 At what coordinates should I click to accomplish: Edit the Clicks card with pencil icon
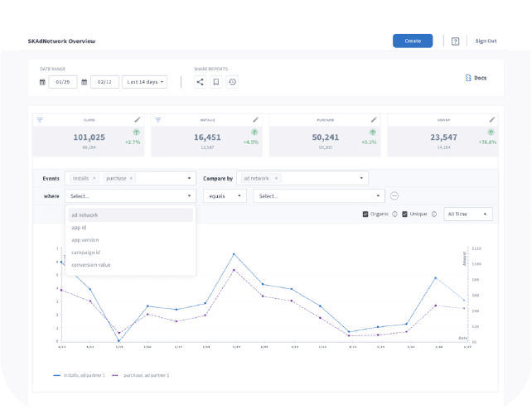(x=138, y=120)
